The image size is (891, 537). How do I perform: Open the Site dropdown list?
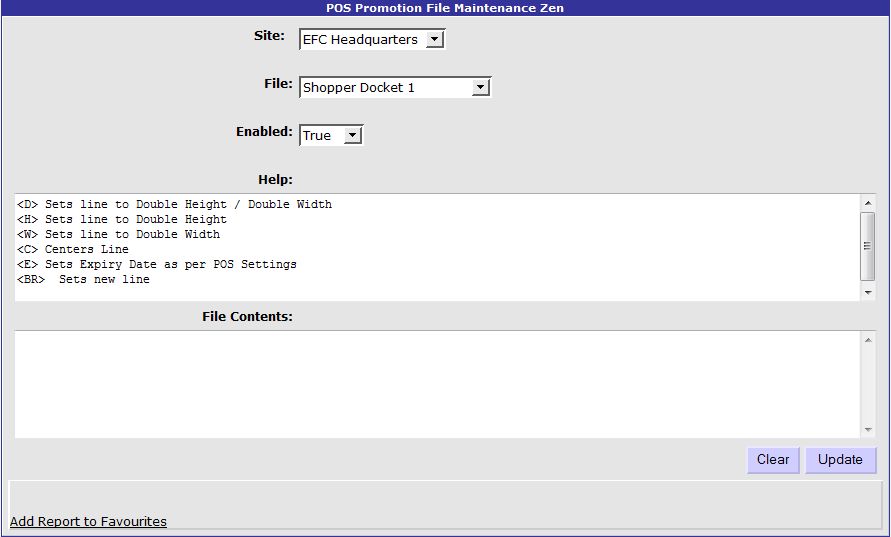[434, 40]
